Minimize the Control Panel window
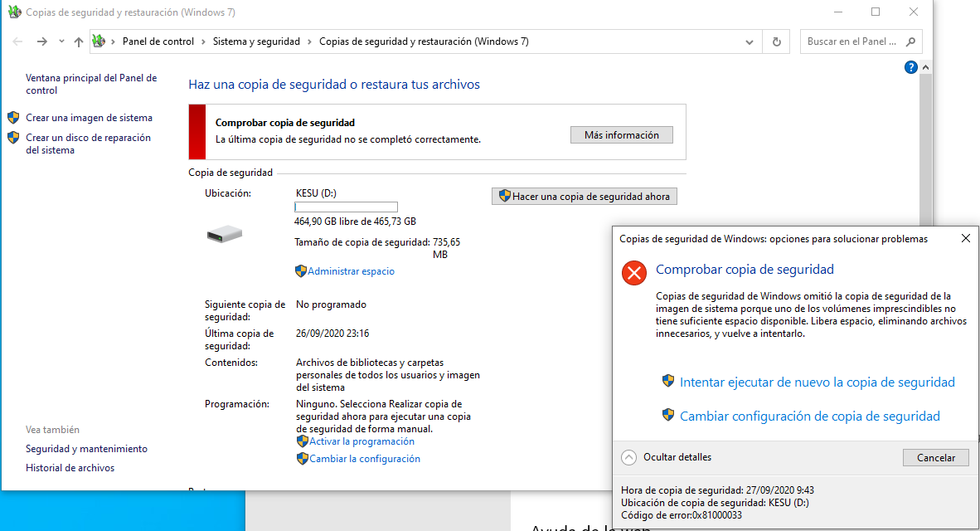Viewport: 980px width, 531px height. pyautogui.click(x=838, y=12)
